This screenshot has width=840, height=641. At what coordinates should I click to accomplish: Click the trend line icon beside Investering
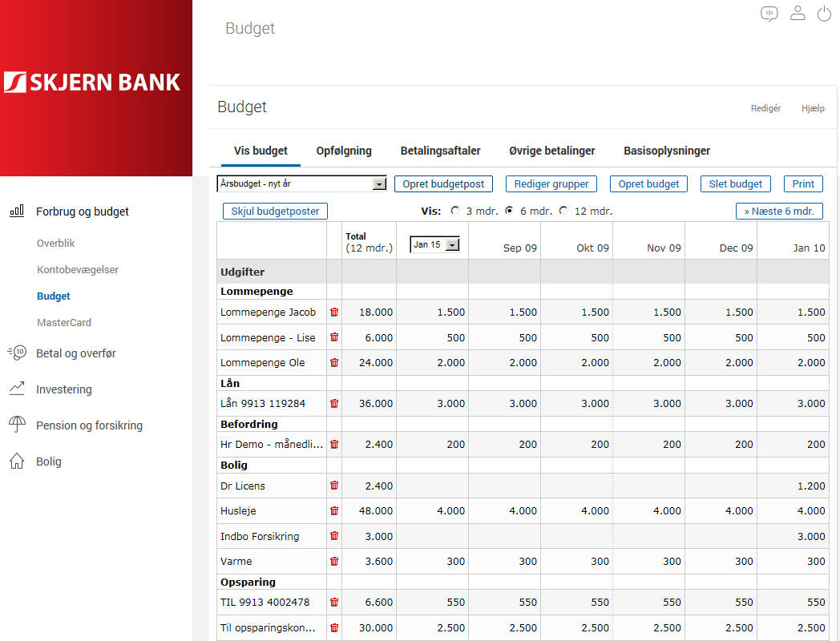point(17,389)
